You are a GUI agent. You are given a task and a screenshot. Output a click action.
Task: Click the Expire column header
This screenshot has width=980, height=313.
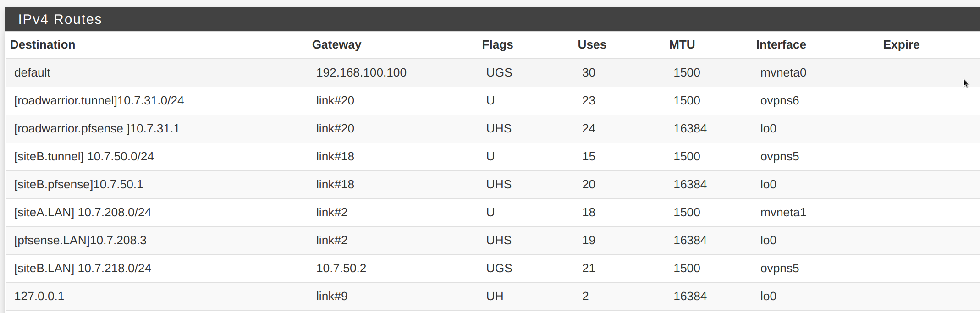pyautogui.click(x=901, y=44)
